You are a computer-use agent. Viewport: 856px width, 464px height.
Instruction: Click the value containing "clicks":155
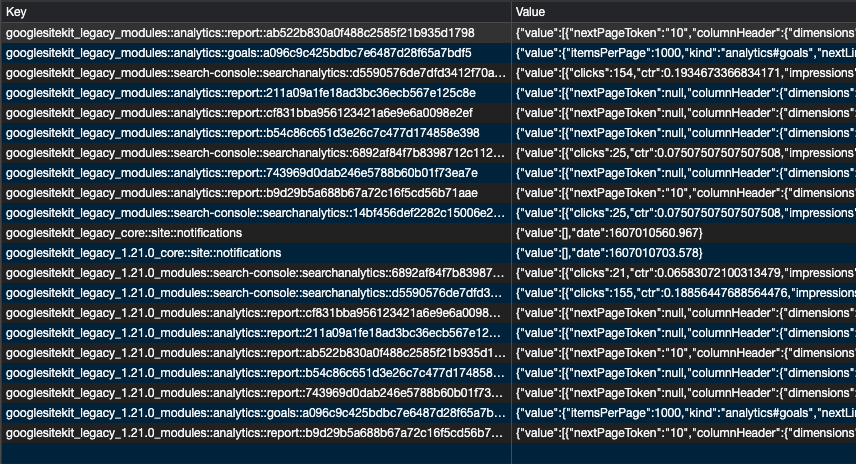(x=684, y=293)
